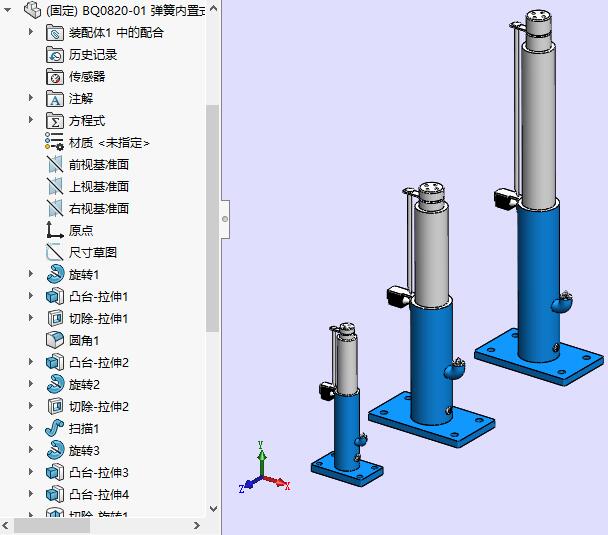Click the mates folder icon for 装配体1

click(55, 33)
